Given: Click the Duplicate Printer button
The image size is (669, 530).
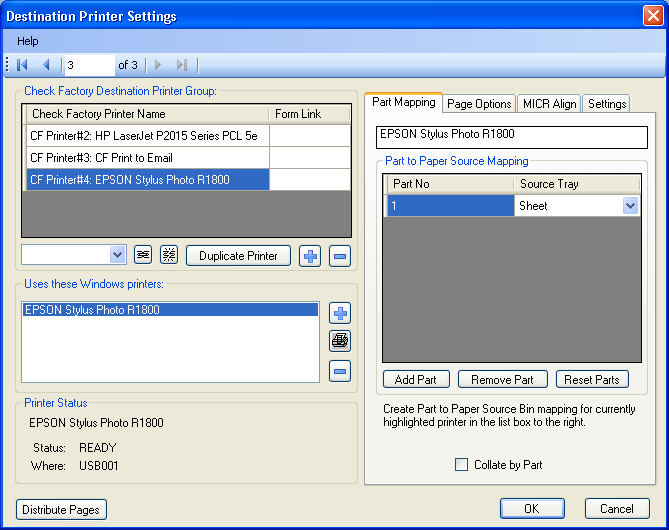Looking at the screenshot, I should [238, 255].
